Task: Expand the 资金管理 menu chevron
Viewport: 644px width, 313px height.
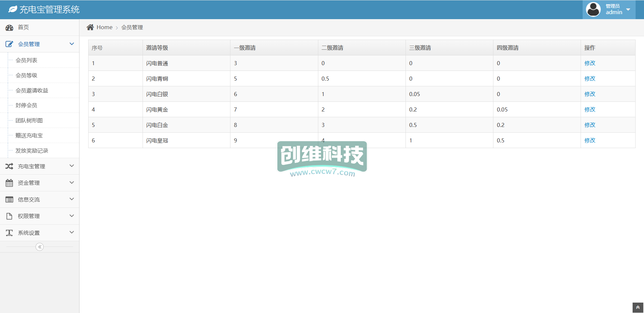Action: click(71, 183)
